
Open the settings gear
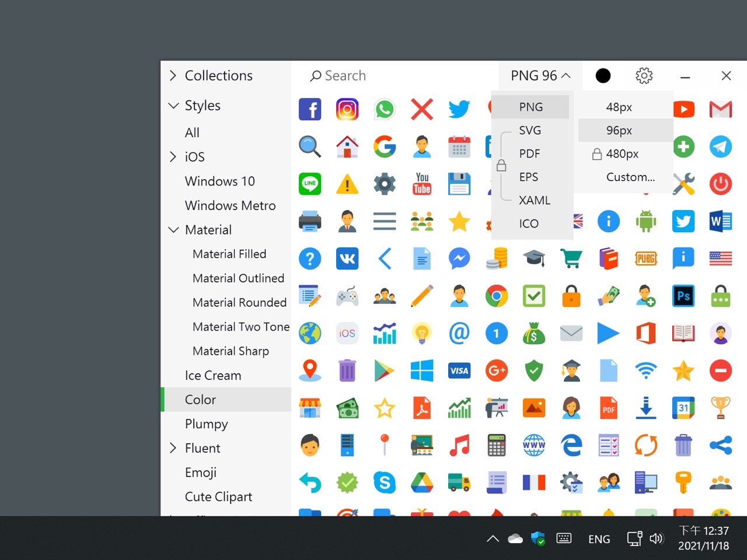click(644, 75)
